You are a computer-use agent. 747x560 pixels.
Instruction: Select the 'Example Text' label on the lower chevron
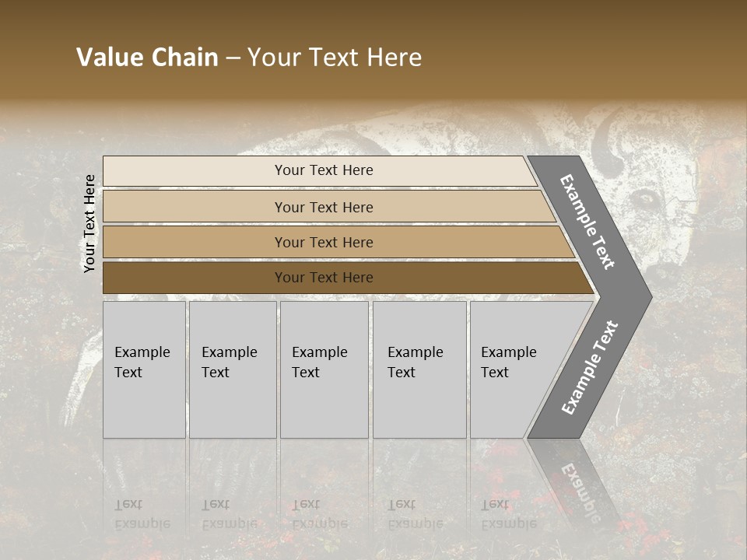point(590,367)
